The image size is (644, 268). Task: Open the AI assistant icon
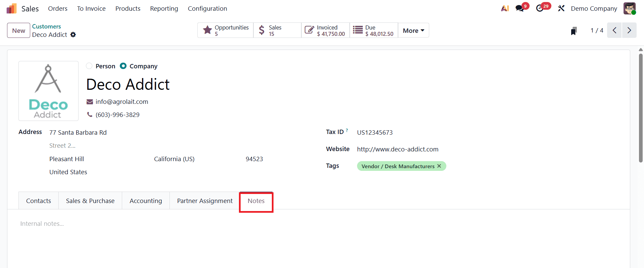pos(505,8)
